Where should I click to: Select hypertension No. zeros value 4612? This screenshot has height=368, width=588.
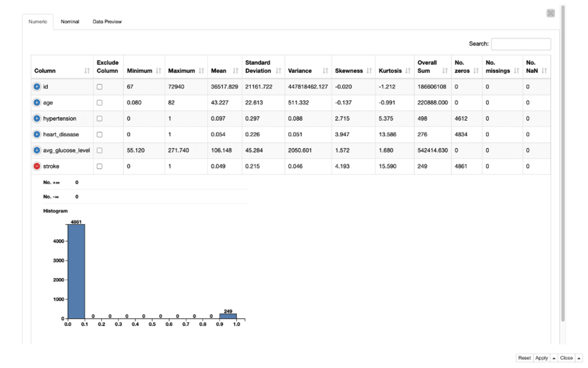point(461,119)
